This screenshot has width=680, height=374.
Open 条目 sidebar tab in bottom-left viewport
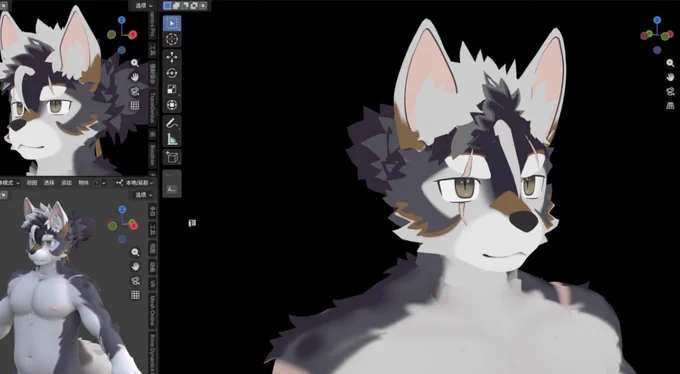click(x=152, y=211)
